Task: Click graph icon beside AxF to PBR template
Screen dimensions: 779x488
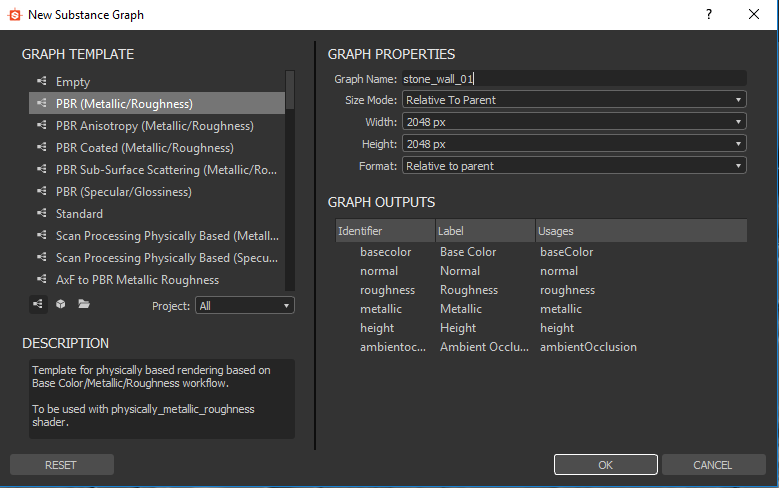Action: point(42,278)
